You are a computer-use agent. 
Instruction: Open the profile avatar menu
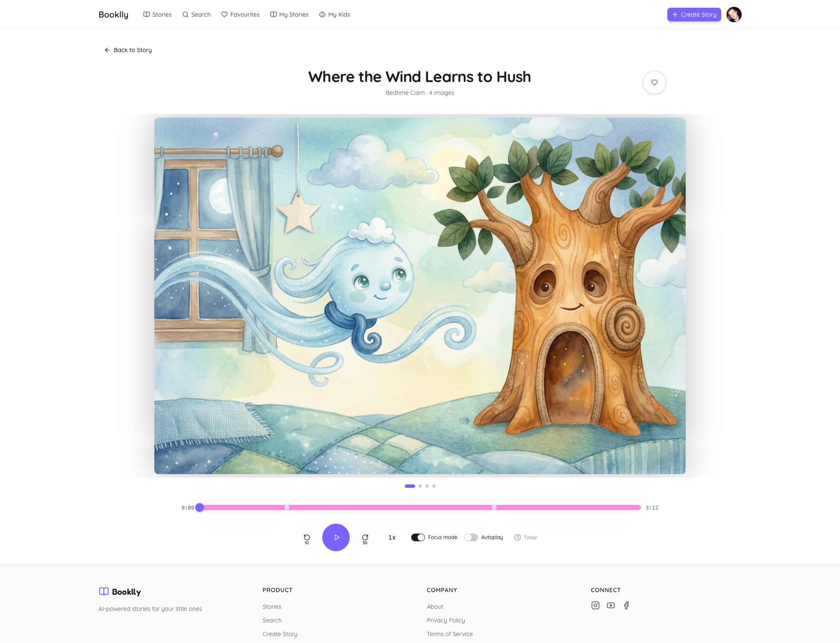click(x=734, y=14)
